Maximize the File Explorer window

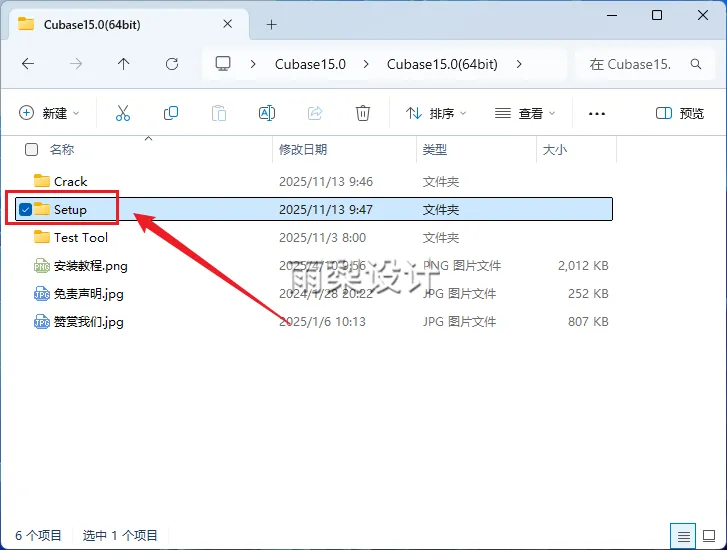pos(657,15)
